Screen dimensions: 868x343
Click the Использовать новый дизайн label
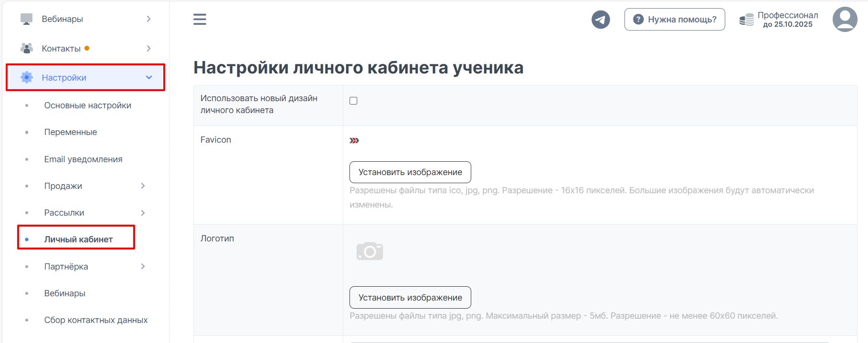click(259, 104)
